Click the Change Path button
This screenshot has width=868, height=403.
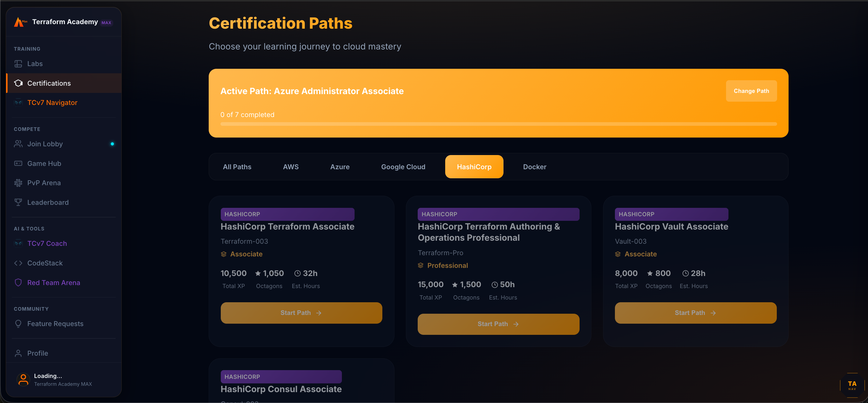(x=751, y=91)
